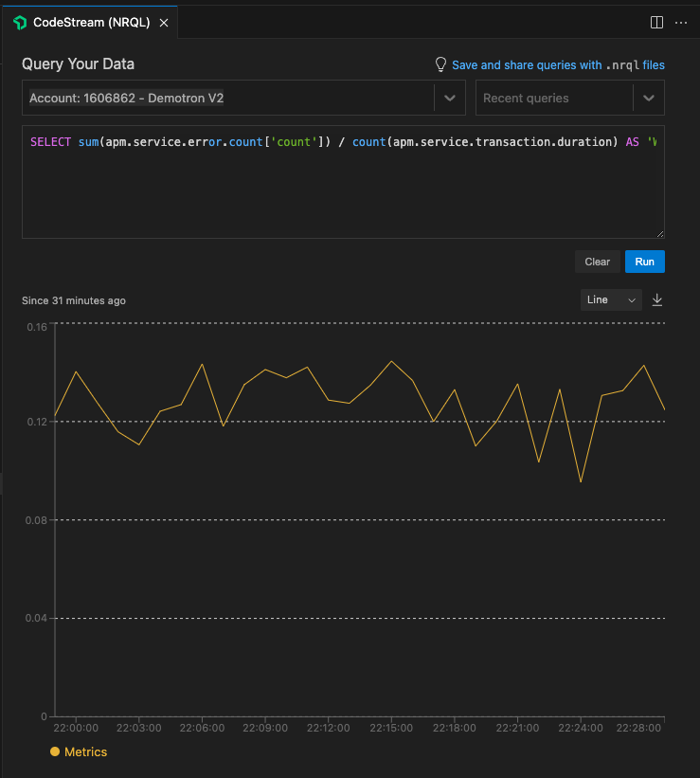Click the 0.12 y-axis value
This screenshot has height=778, width=700.
click(x=37, y=422)
